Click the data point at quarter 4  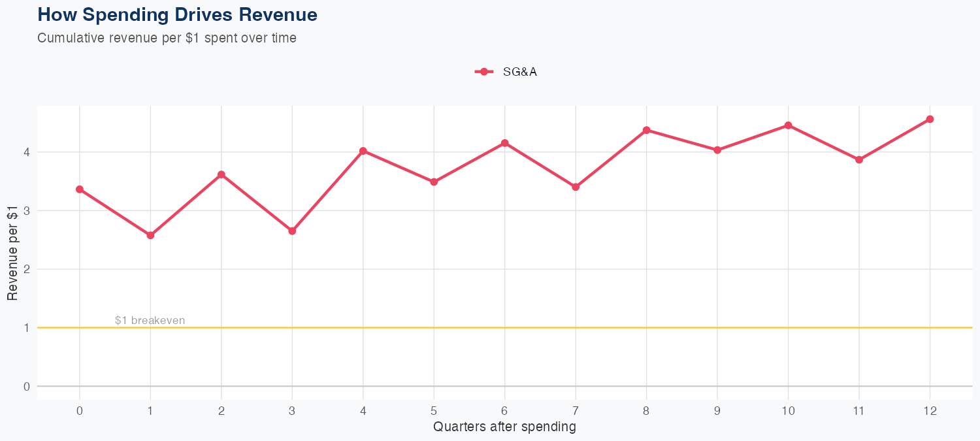(x=363, y=151)
